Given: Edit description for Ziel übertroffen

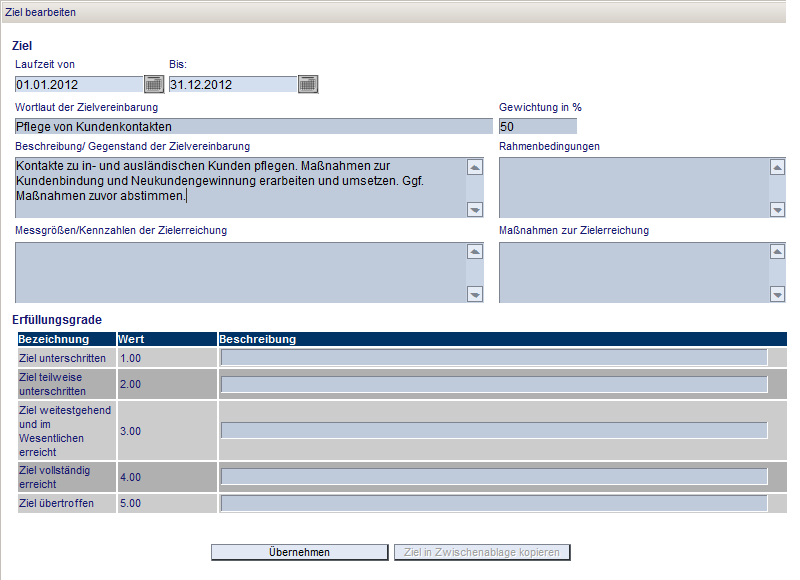Looking at the screenshot, I should click(493, 503).
